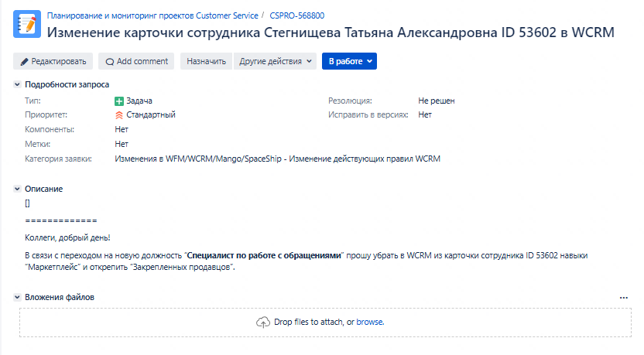Click the file drop zone area

[x=325, y=323]
